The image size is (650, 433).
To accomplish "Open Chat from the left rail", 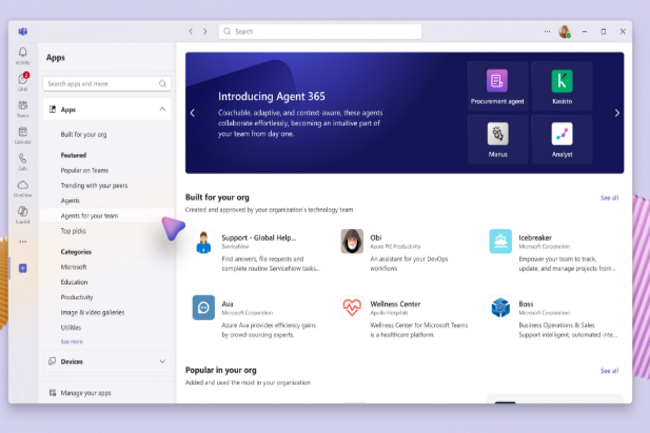I will [x=22, y=80].
